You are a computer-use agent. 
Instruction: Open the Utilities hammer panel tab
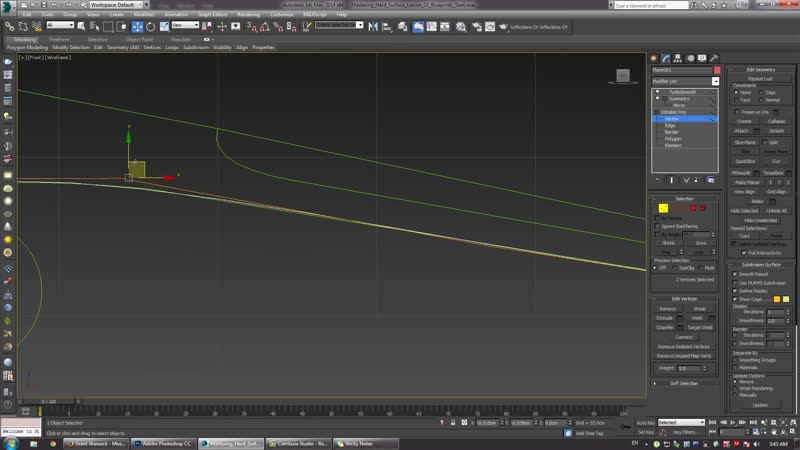click(714, 58)
